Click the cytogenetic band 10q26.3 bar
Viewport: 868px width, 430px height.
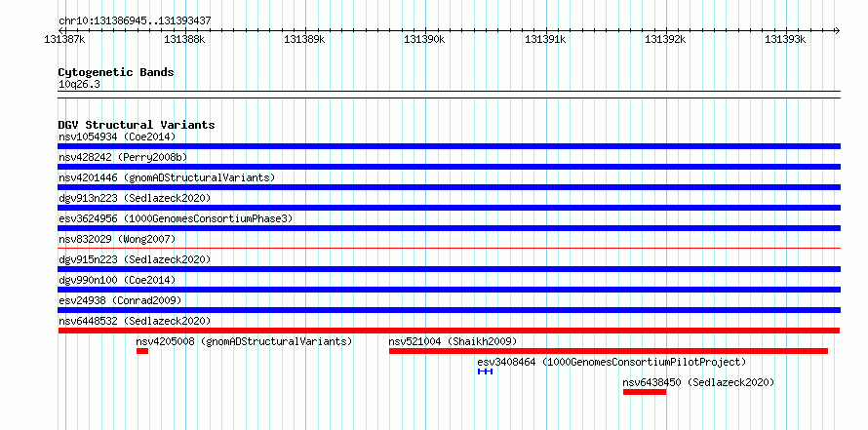[x=449, y=95]
